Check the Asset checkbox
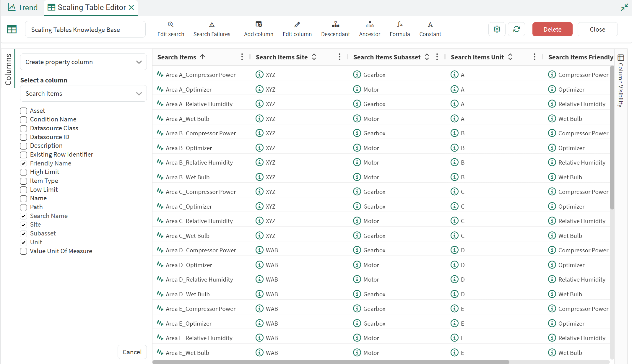 pos(24,111)
